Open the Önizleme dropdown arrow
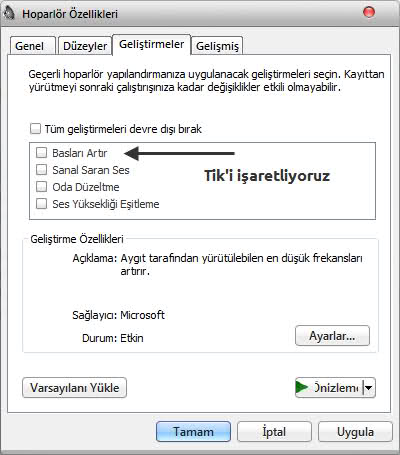 369,388
